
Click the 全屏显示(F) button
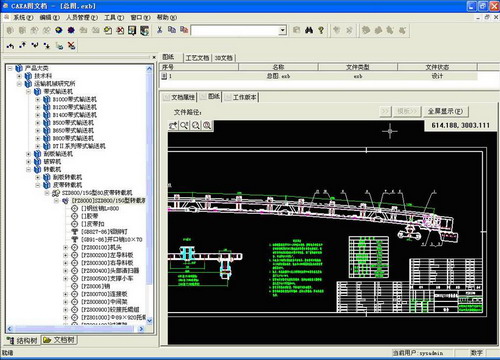[445, 111]
